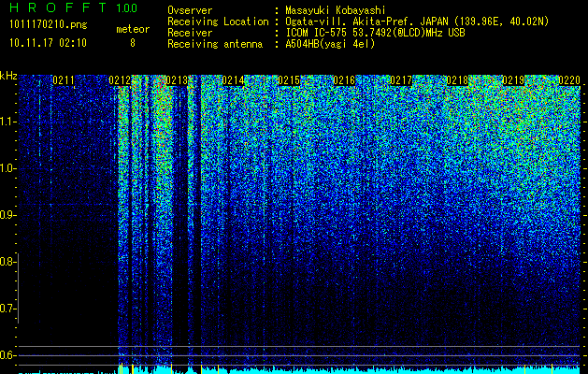The image size is (588, 374).
Task: Select location text Ogata-vill. Akita-Pref. JAPAN
Action: coord(366,22)
